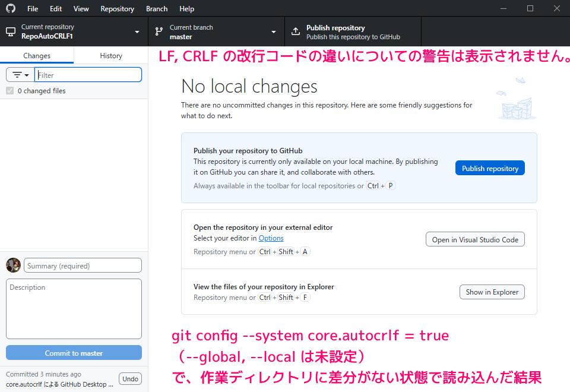The height and width of the screenshot is (392, 570).
Task: Click the upload icon for Publish repository
Action: click(296, 31)
